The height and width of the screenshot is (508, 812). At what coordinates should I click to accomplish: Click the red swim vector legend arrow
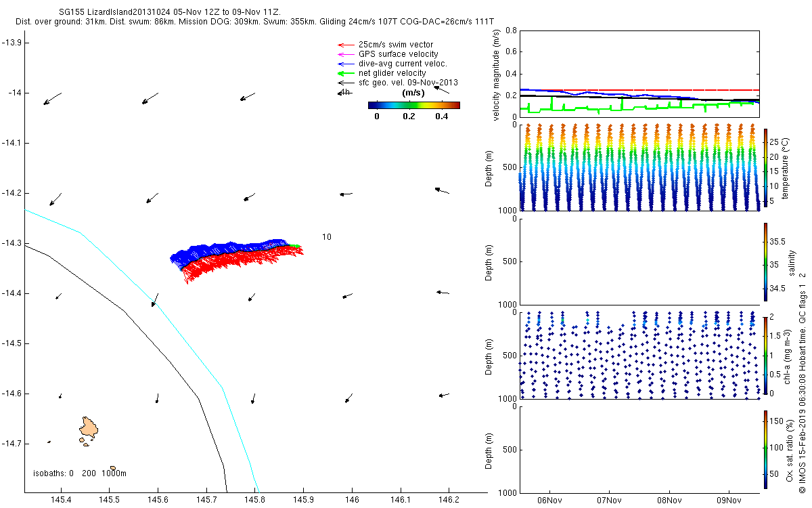click(x=346, y=45)
